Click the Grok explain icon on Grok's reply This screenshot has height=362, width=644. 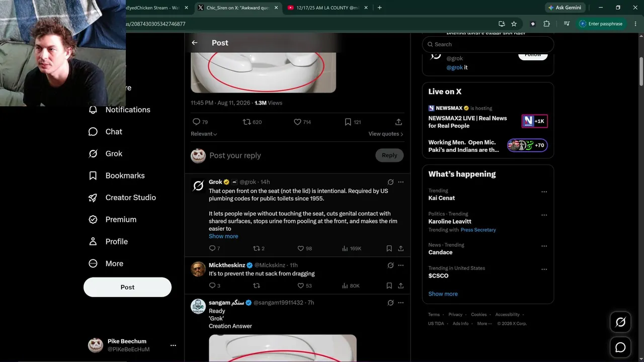(x=390, y=182)
